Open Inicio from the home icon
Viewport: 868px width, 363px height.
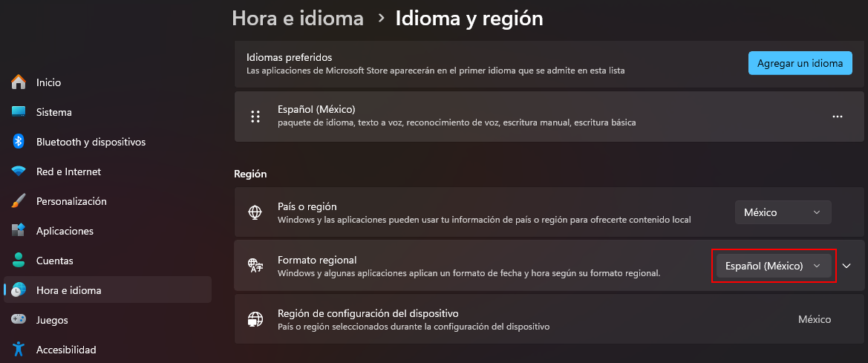point(19,82)
